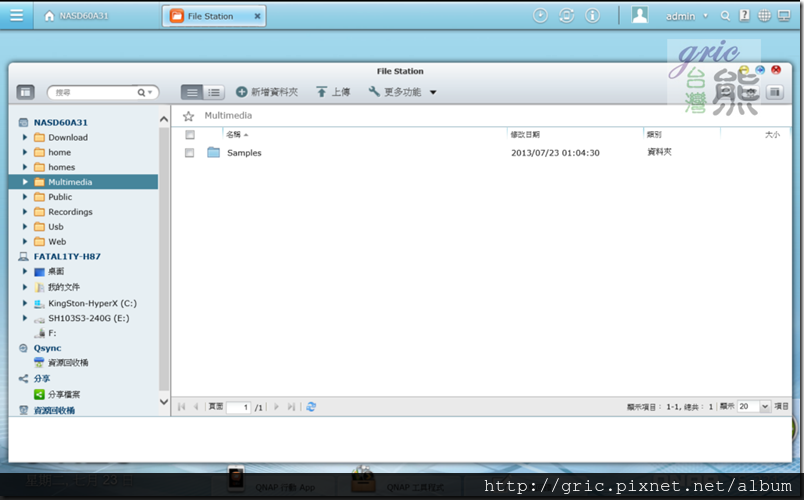The width and height of the screenshot is (804, 500).
Task: Switch to detailed list view mode
Action: pyautogui.click(x=214, y=92)
